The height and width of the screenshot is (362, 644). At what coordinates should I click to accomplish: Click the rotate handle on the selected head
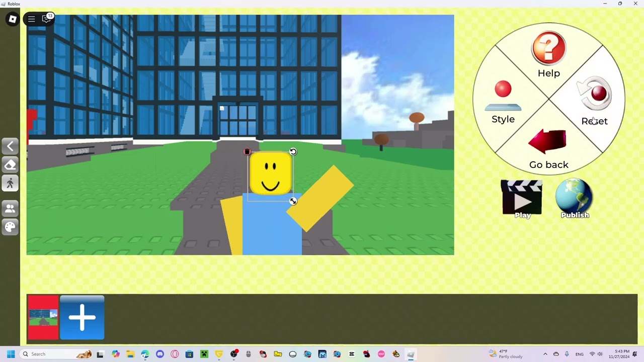293,152
